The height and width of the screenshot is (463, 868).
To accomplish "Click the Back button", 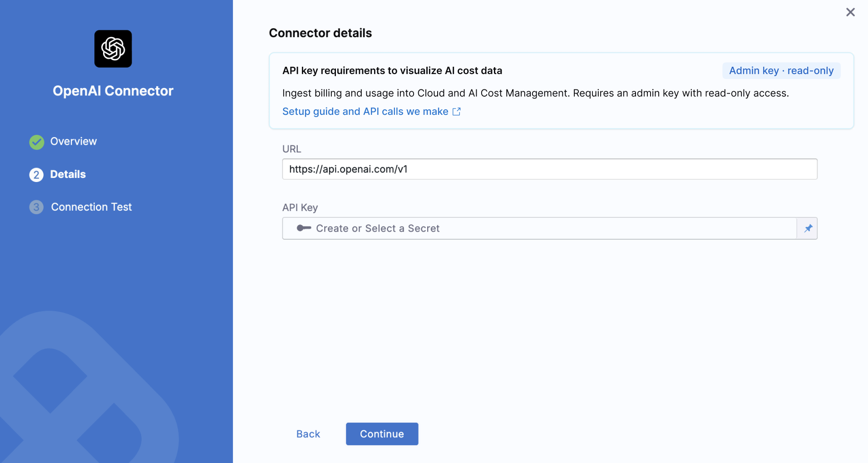I will pos(308,434).
